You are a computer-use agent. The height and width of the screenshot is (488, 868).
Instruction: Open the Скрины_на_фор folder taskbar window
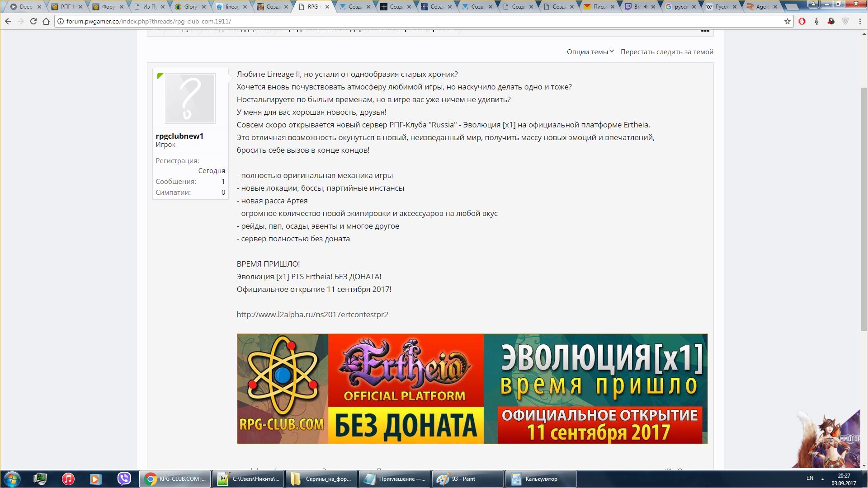pos(321,479)
